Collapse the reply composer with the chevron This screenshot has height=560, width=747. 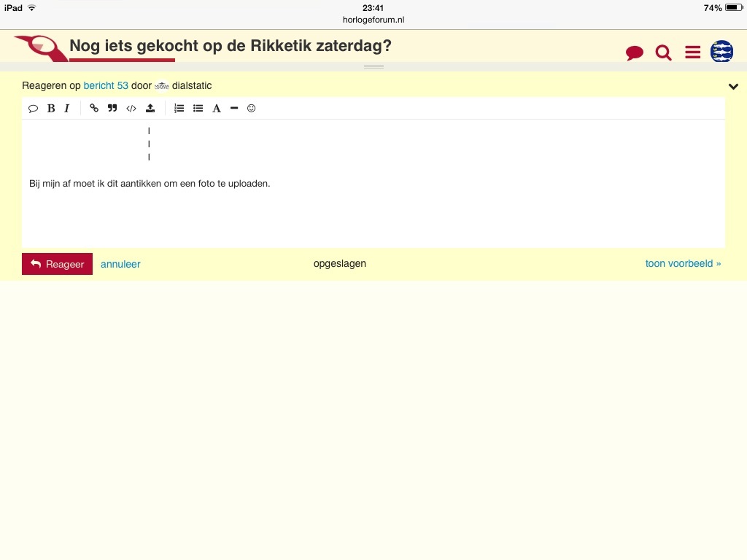(733, 87)
